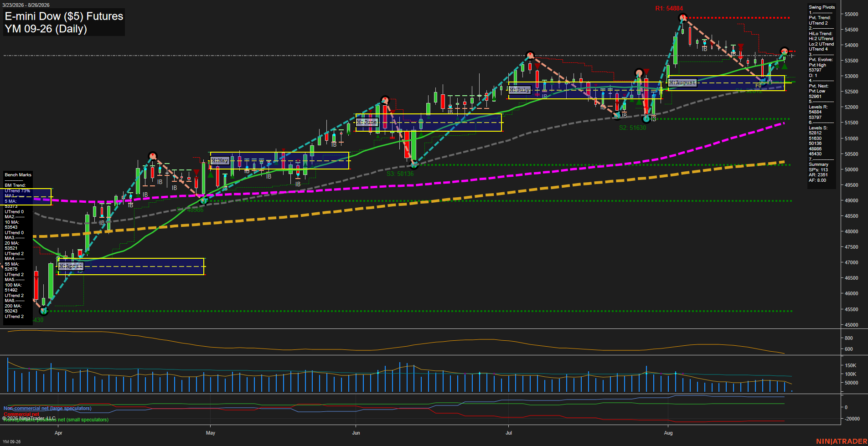Click the '150K' tick on the volume axis
This screenshot has height=446, width=868.
(851, 366)
